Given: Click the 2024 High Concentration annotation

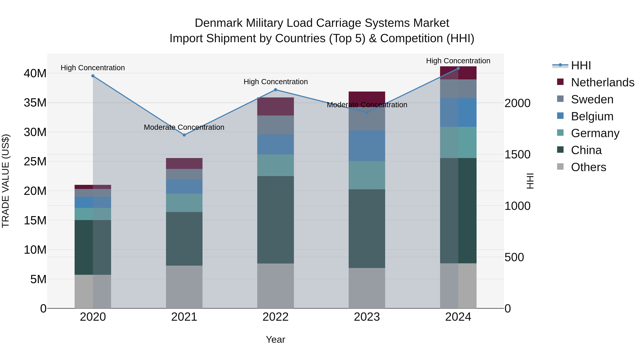Looking at the screenshot, I should tap(458, 61).
